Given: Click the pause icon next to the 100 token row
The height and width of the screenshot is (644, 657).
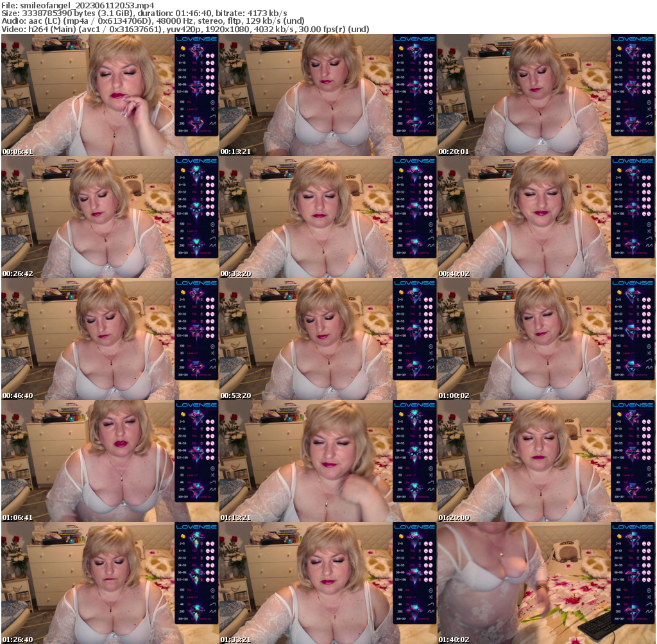Looking at the screenshot, I should pyautogui.click(x=212, y=102).
